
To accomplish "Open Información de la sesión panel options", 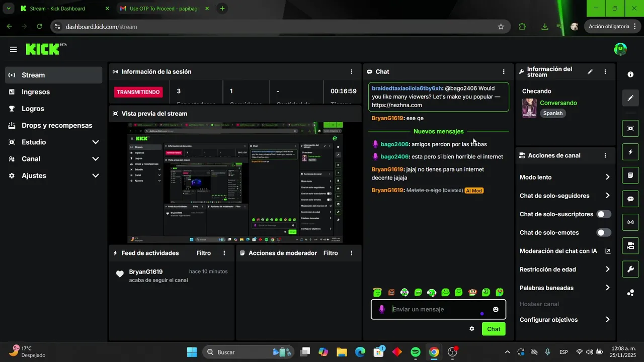I will [x=351, y=72].
